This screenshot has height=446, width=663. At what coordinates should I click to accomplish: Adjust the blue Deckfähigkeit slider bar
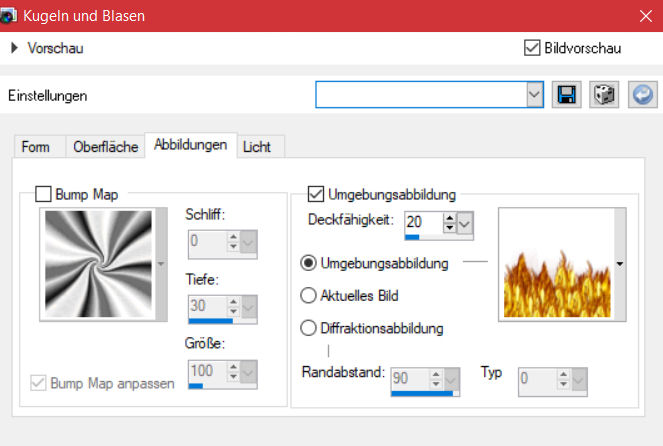click(439, 238)
